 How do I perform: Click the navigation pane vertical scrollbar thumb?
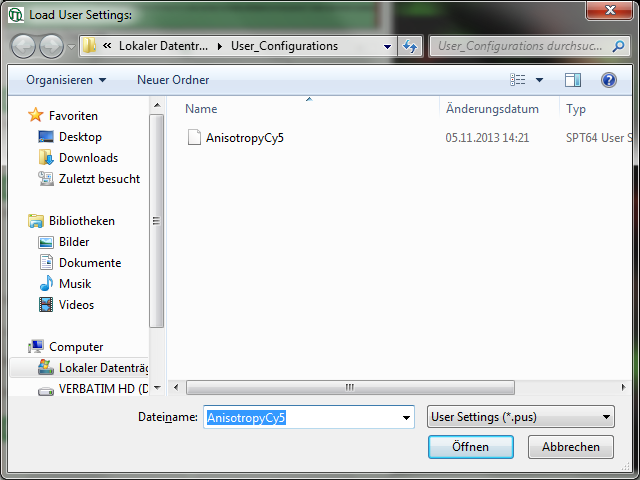pyautogui.click(x=156, y=221)
